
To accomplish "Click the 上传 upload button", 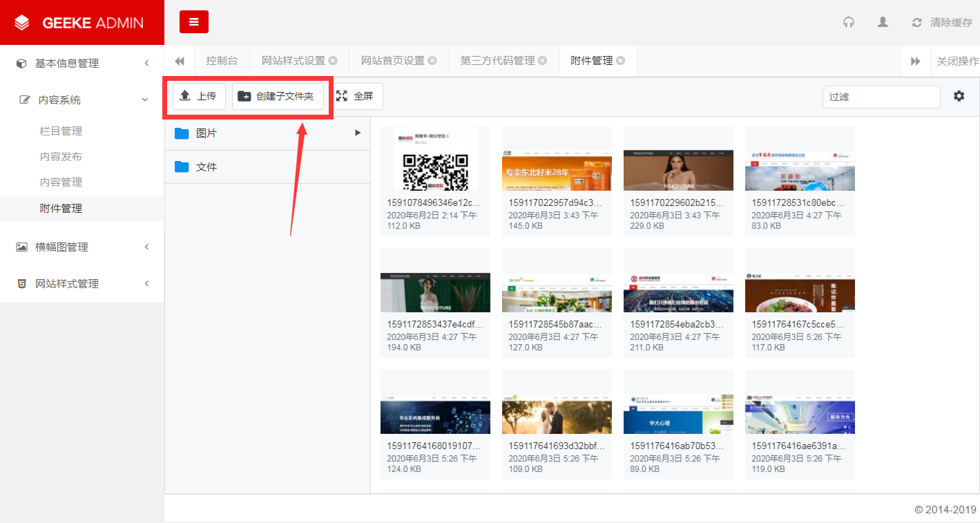I will click(x=199, y=96).
